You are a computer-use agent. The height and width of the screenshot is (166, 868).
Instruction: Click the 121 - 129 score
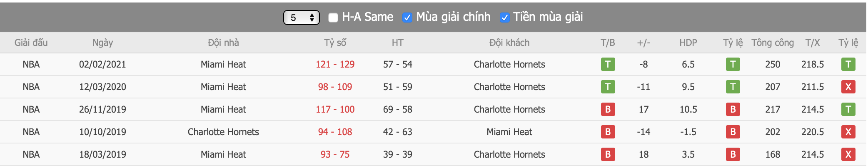click(x=335, y=64)
